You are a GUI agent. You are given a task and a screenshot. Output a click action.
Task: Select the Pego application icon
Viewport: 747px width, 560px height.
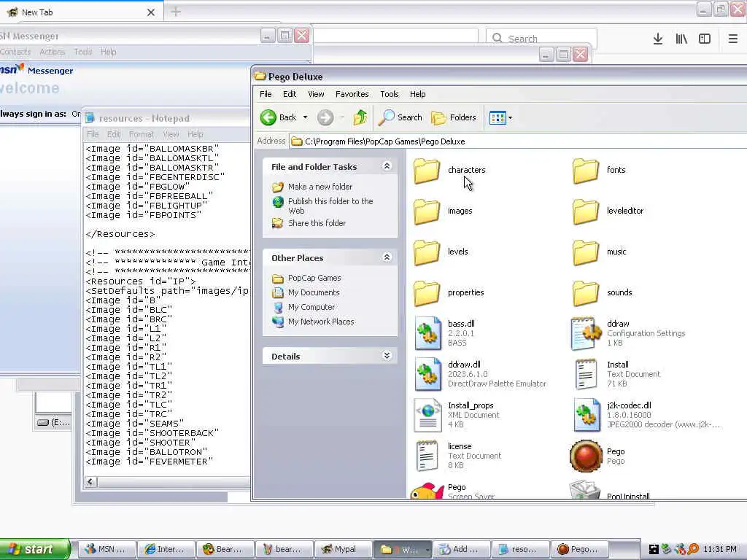pyautogui.click(x=586, y=456)
